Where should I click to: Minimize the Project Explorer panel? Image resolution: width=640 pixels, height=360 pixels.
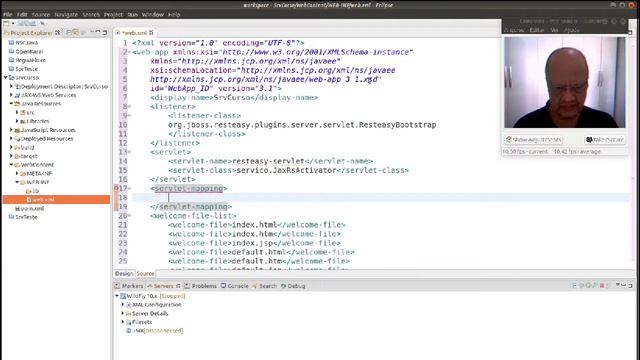point(98,33)
